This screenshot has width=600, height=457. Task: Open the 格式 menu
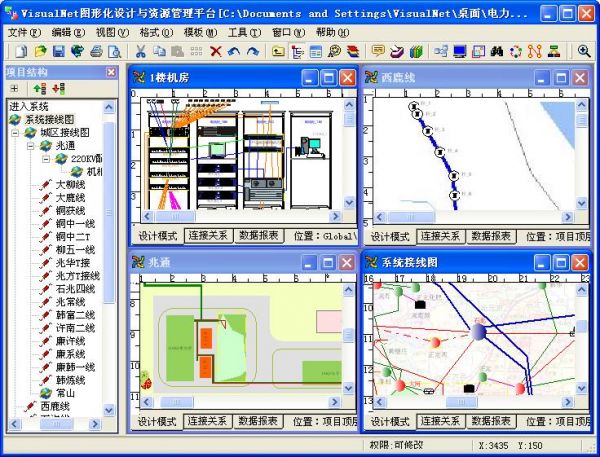[156, 33]
